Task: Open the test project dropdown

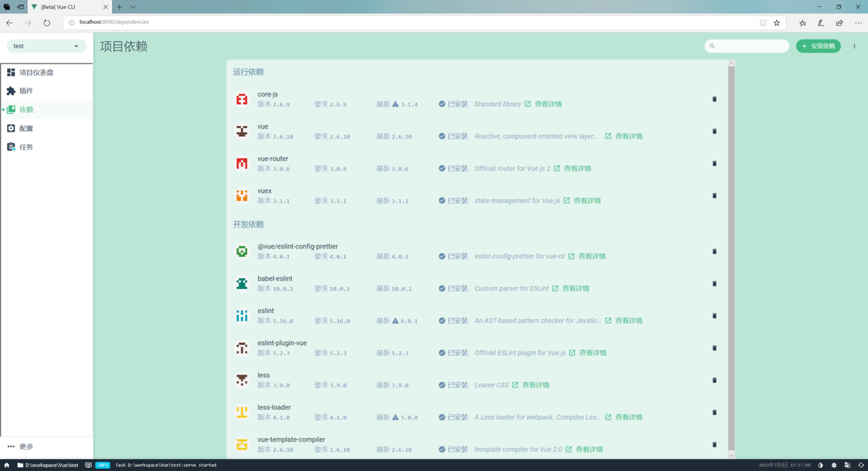Action: click(46, 46)
